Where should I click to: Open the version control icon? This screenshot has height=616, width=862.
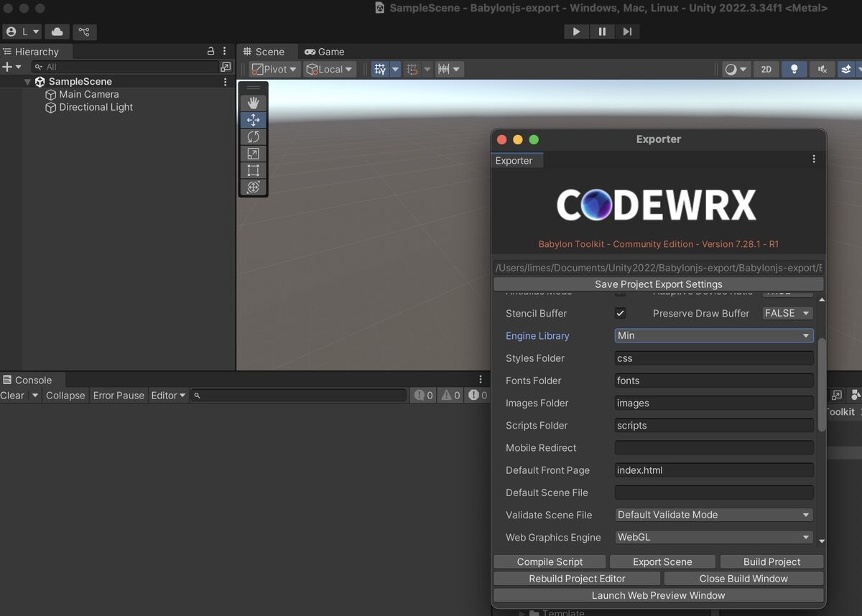pos(84,32)
